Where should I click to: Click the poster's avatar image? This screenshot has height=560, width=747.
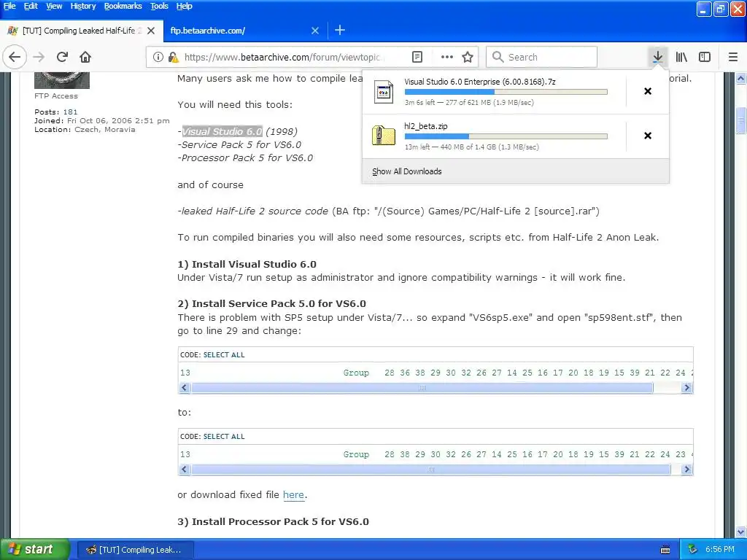click(62, 80)
